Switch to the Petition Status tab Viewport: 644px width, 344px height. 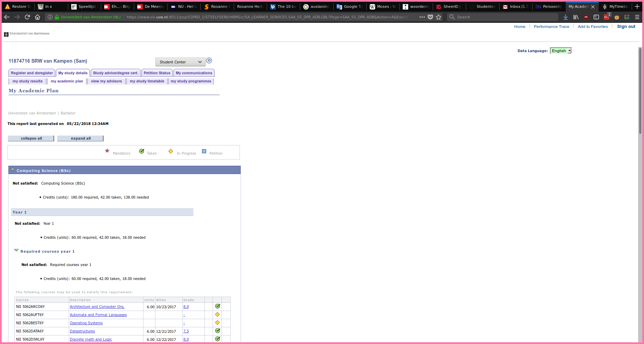[x=157, y=73]
